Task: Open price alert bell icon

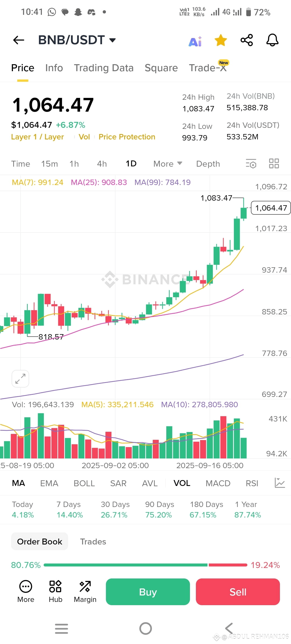Action: tap(272, 40)
